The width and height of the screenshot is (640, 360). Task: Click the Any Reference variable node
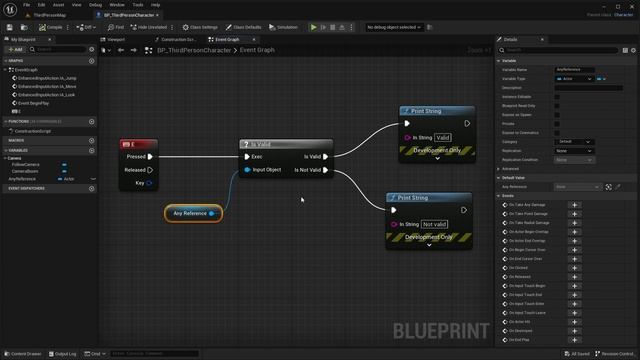pos(193,213)
